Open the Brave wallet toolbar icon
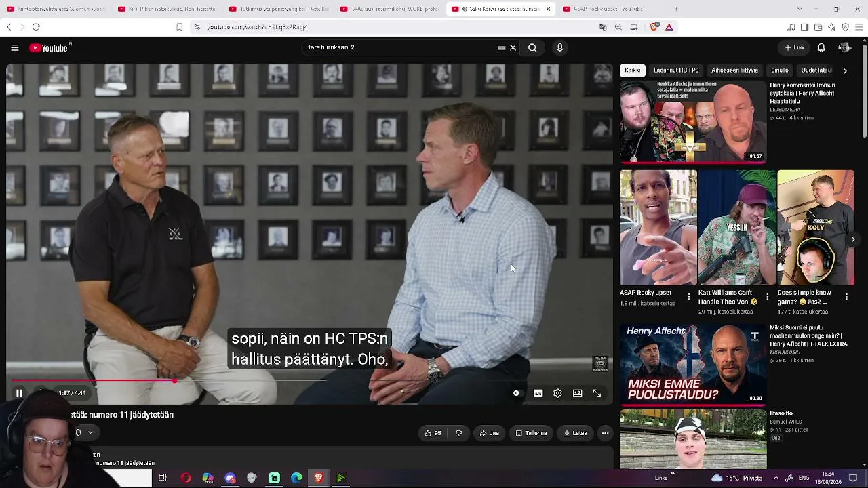Viewport: 868px width, 488px height. coord(818,27)
